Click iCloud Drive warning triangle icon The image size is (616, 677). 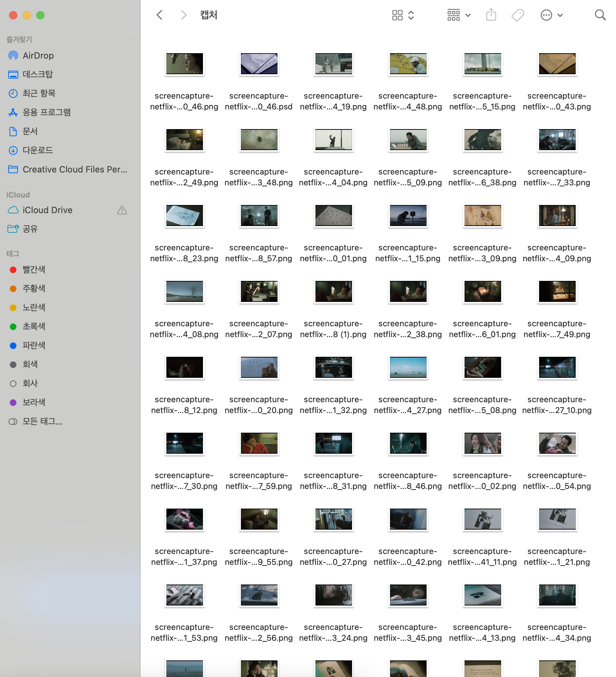pos(122,210)
